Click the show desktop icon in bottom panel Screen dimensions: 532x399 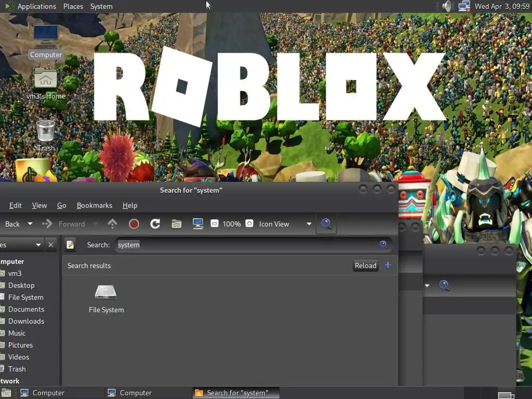coord(6,393)
